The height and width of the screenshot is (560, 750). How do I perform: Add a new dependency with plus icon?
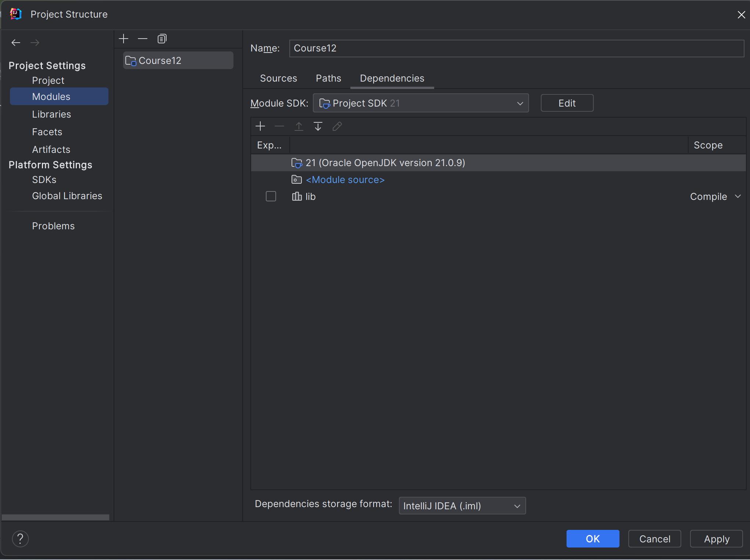(260, 126)
